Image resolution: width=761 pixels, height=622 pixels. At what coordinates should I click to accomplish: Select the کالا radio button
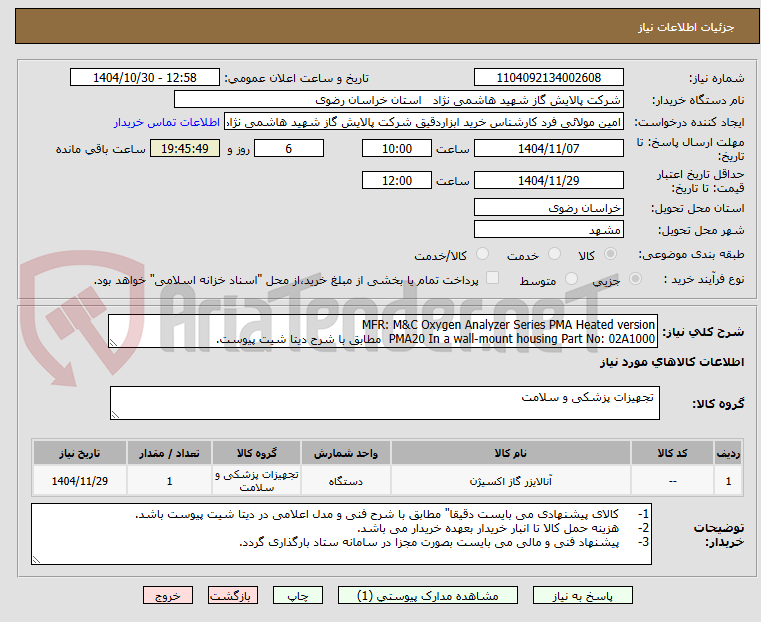click(x=611, y=254)
